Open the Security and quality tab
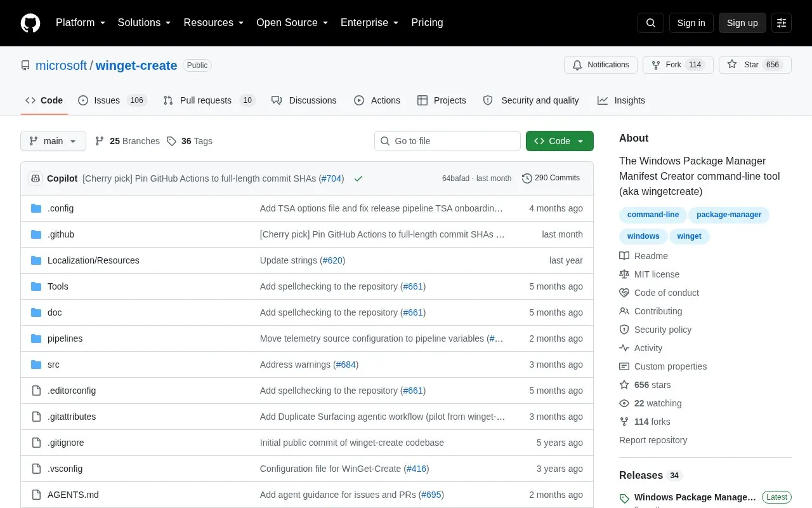Viewport: 812px width, 508px height. (x=531, y=100)
